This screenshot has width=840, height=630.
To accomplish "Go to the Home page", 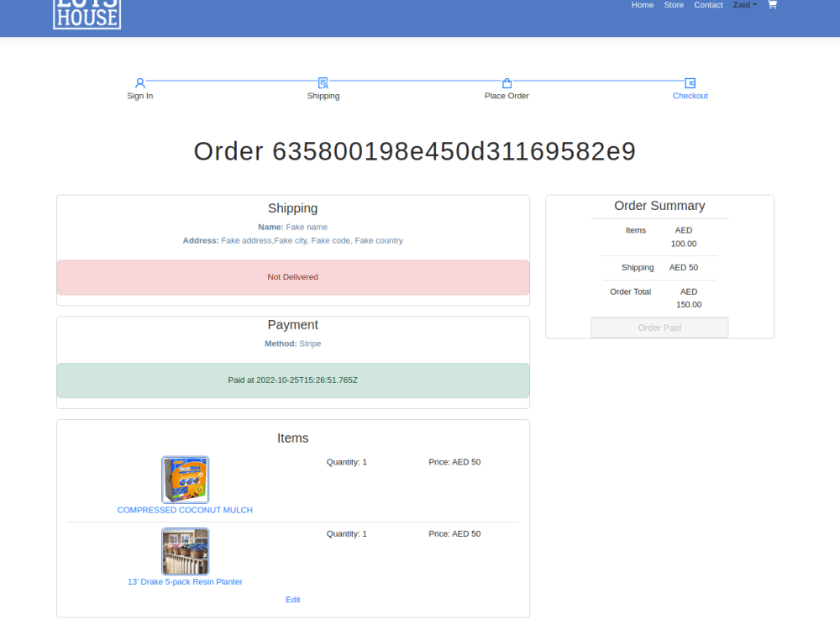I will [643, 5].
